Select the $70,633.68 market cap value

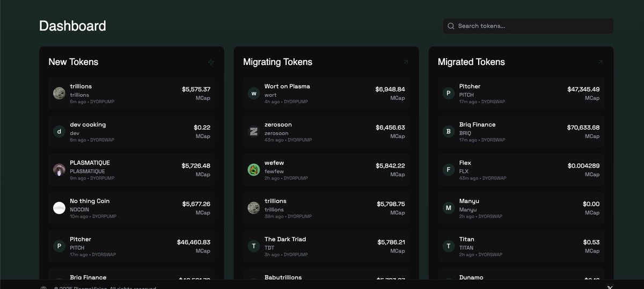click(583, 127)
